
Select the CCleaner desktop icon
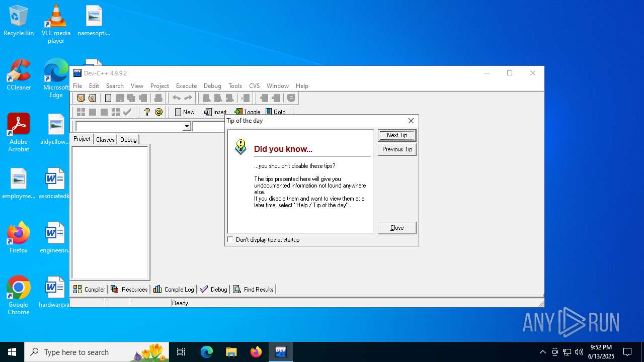click(x=19, y=75)
